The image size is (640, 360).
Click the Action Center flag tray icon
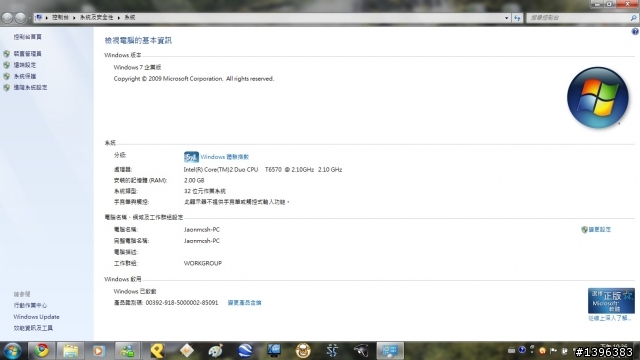(553, 351)
